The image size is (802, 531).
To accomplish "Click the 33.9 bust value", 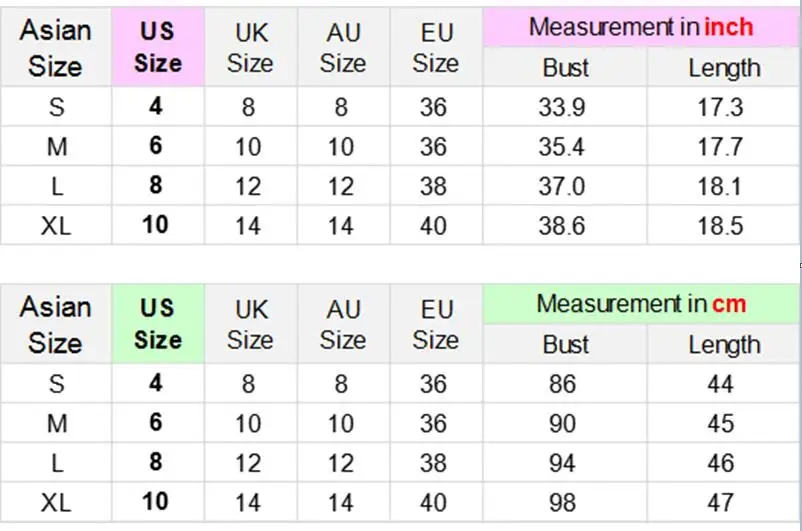I will click(x=562, y=107).
